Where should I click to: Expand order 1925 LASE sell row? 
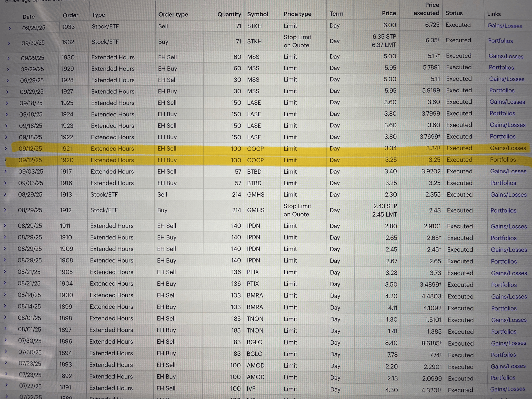(x=7, y=103)
